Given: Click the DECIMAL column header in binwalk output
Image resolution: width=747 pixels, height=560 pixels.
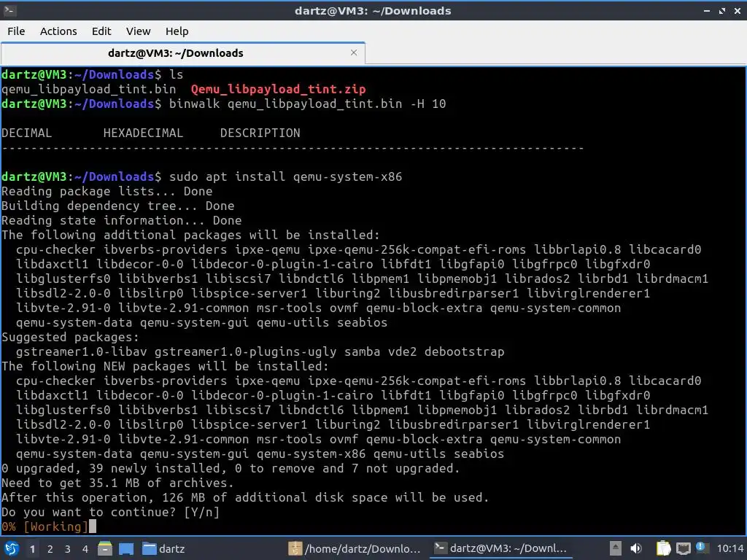Looking at the screenshot, I should pos(27,133).
